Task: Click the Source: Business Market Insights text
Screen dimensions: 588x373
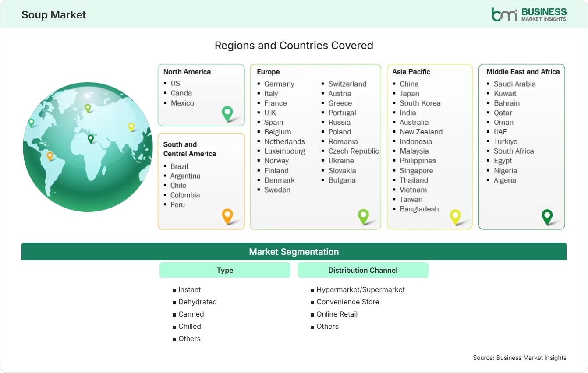Action: click(x=520, y=358)
